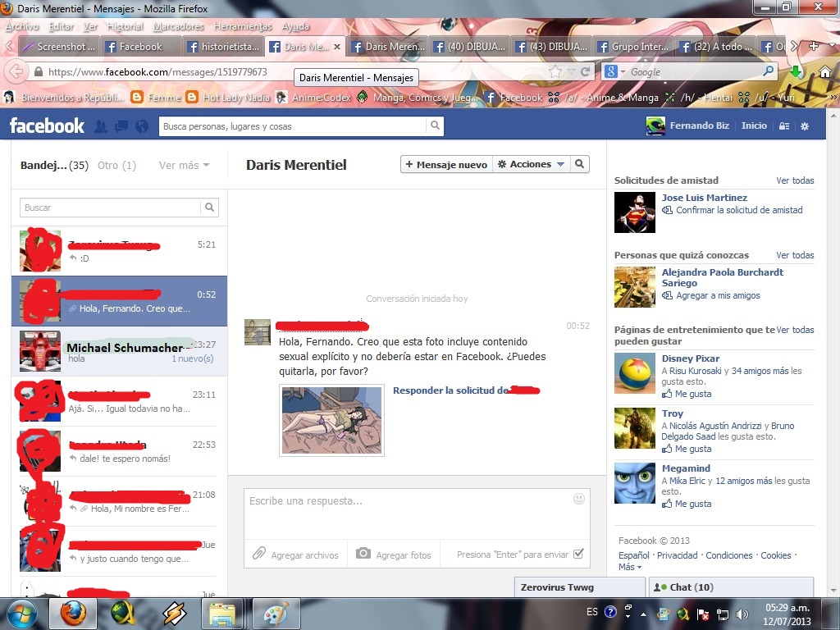Open file explorer folder on taskbar

point(221,614)
